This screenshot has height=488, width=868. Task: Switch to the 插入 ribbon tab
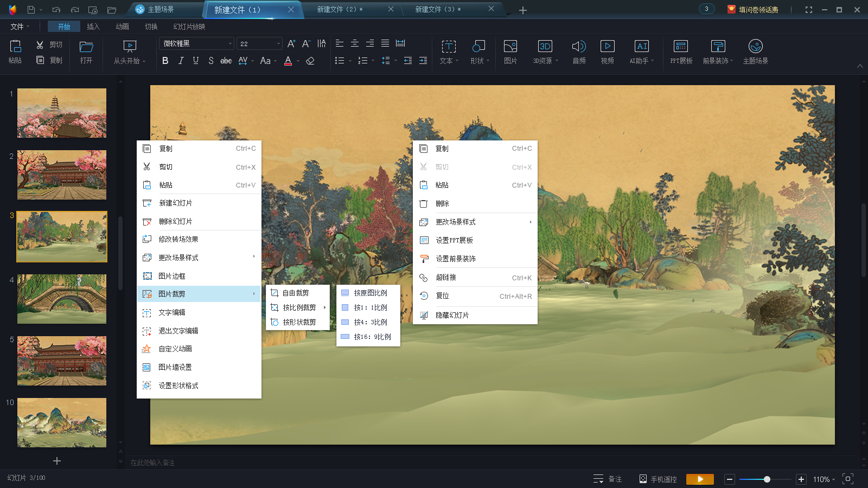(x=93, y=27)
